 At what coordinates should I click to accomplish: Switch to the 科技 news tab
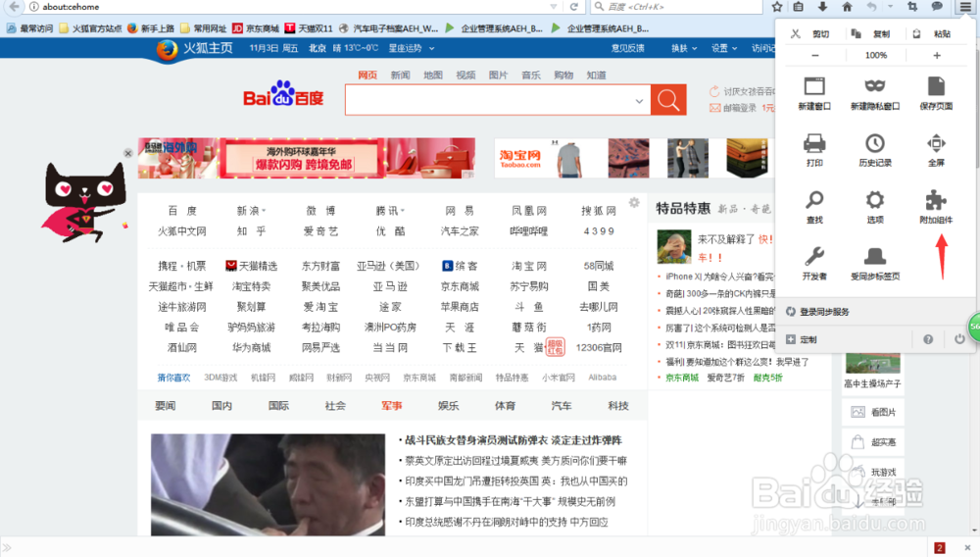coord(618,406)
